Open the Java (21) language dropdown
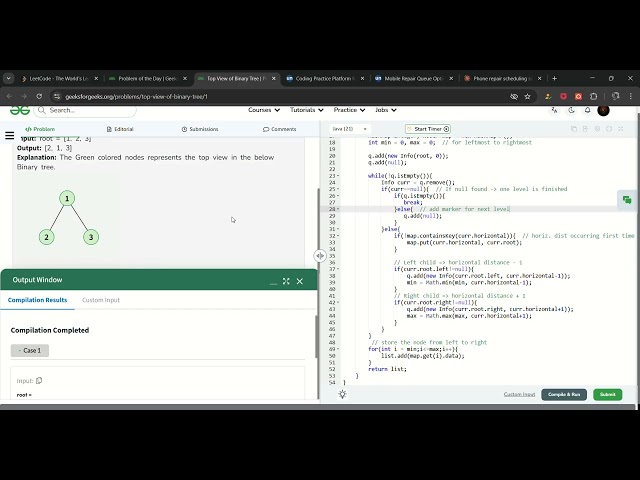The height and width of the screenshot is (480, 640). [350, 129]
